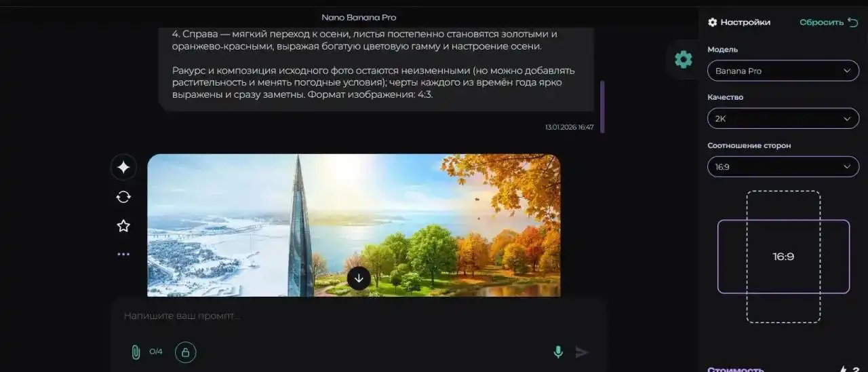The height and width of the screenshot is (372, 868).
Task: Open the three-dots more options menu
Action: (x=123, y=255)
